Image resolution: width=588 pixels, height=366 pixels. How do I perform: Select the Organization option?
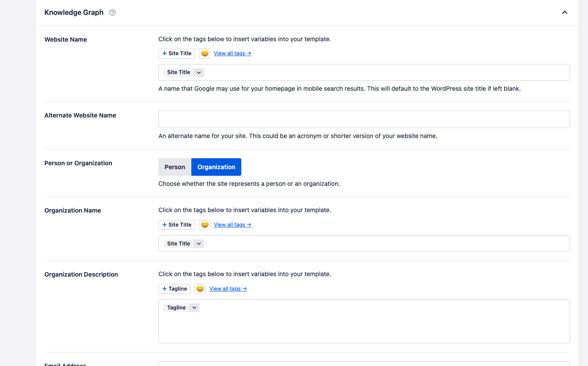tap(216, 167)
